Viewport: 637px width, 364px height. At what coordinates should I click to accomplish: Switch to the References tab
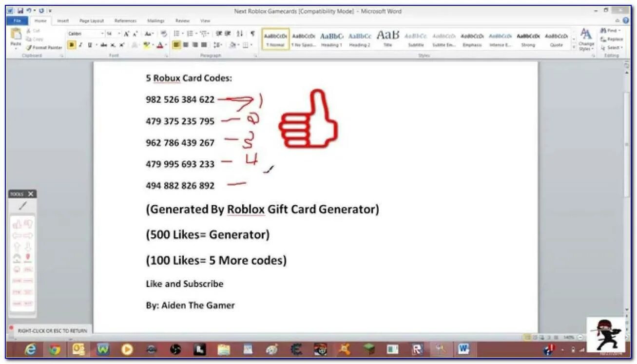tap(125, 21)
